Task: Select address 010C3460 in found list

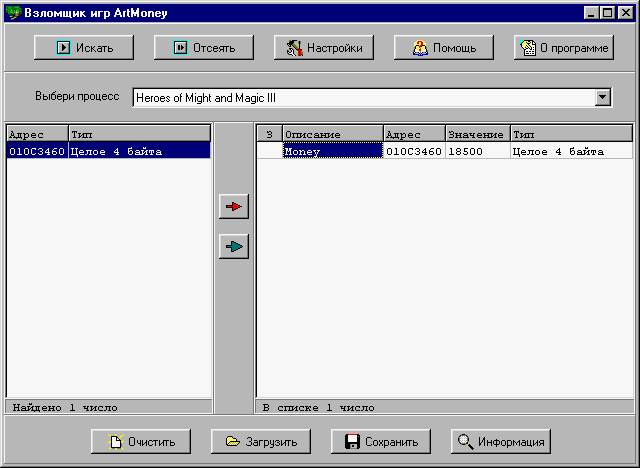Action: pos(36,151)
